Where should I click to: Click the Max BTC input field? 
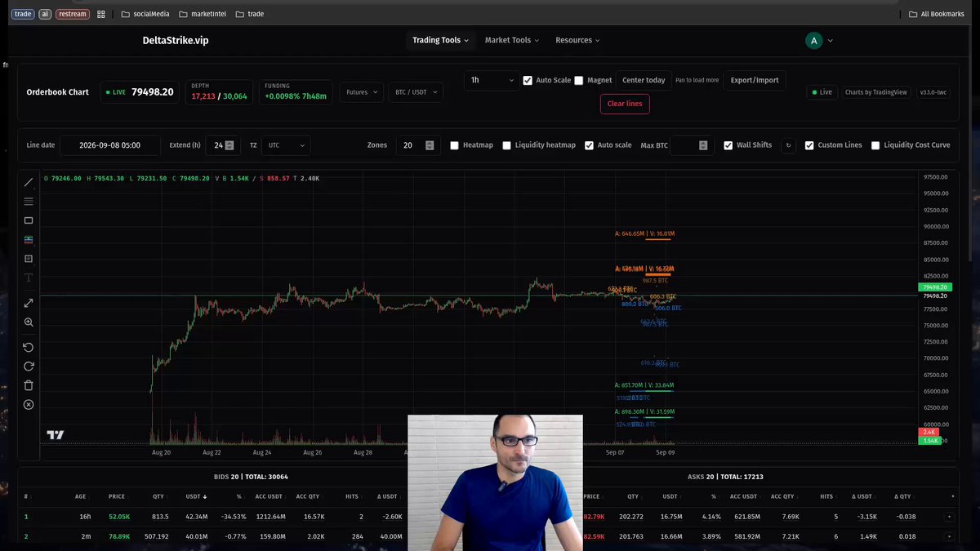click(691, 145)
